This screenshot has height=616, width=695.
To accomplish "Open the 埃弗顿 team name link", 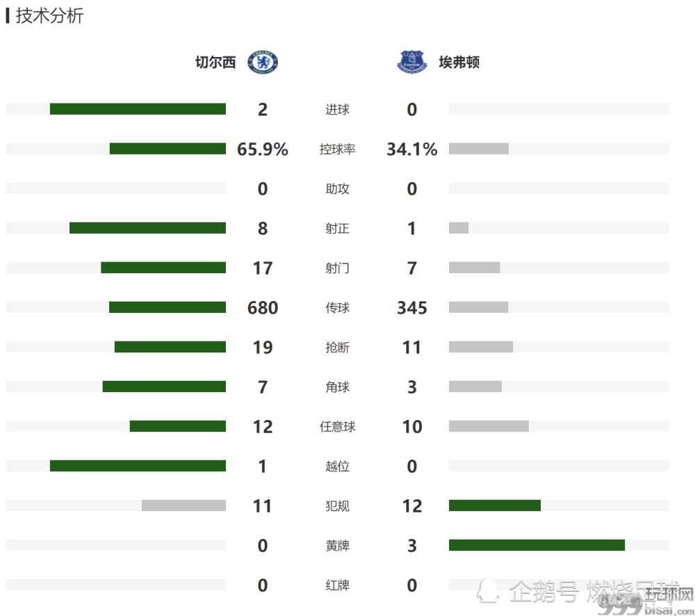I will point(459,62).
